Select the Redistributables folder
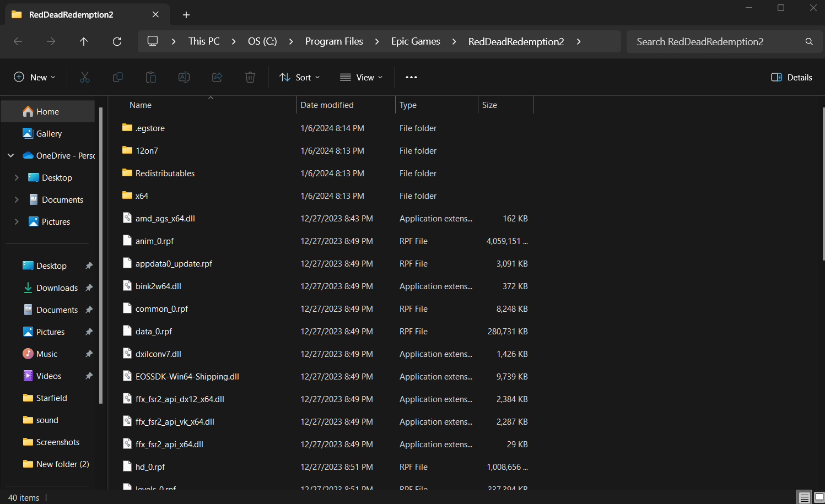825x504 pixels. (165, 173)
